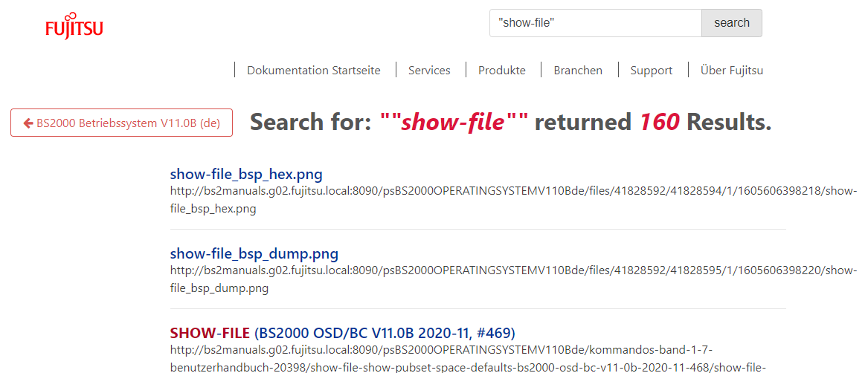Click the red "show-file" query in heading
The width and height of the screenshot is (868, 373).
click(x=452, y=122)
